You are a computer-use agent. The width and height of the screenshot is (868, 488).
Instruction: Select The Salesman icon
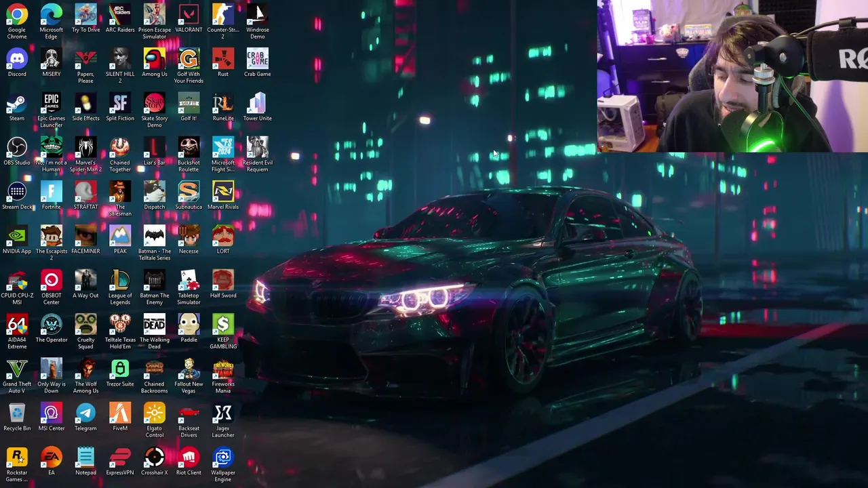120,191
